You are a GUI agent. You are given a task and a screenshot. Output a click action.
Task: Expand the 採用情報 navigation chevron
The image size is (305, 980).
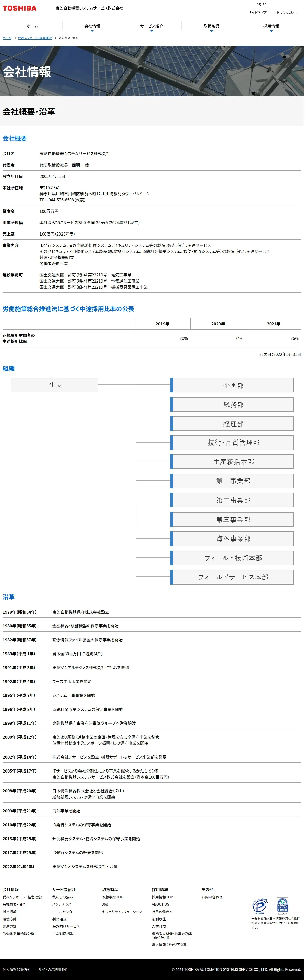(x=271, y=31)
